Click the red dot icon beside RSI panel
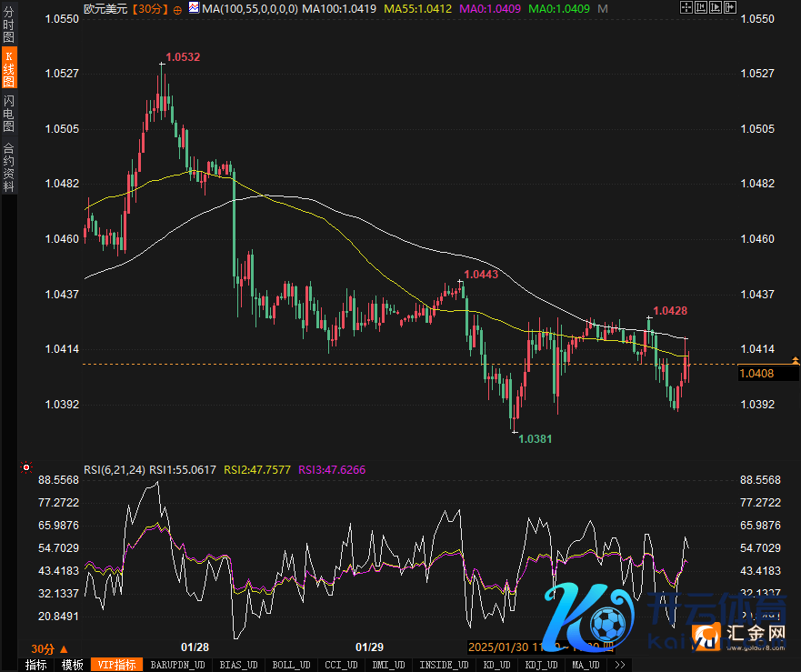Image resolution: width=801 pixels, height=672 pixels. (24, 469)
